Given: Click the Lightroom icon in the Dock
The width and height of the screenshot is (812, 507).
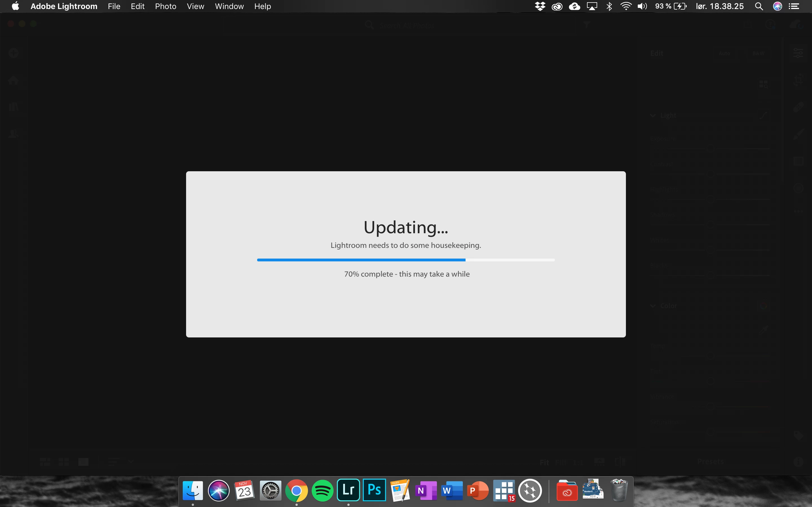Looking at the screenshot, I should click(348, 490).
